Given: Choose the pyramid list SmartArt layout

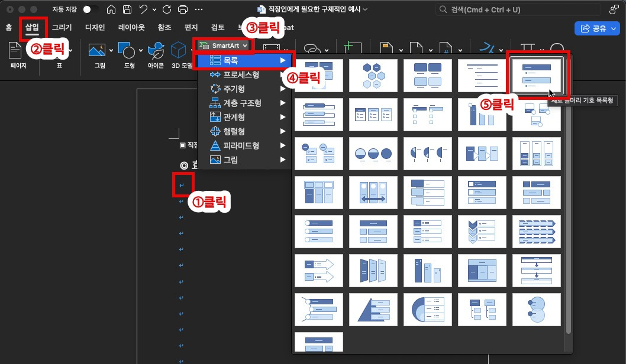Looking at the screenshot, I should pyautogui.click(x=373, y=310).
